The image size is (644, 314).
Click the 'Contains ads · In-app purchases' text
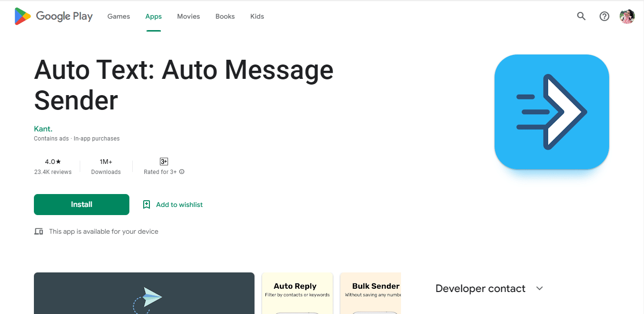pos(77,139)
